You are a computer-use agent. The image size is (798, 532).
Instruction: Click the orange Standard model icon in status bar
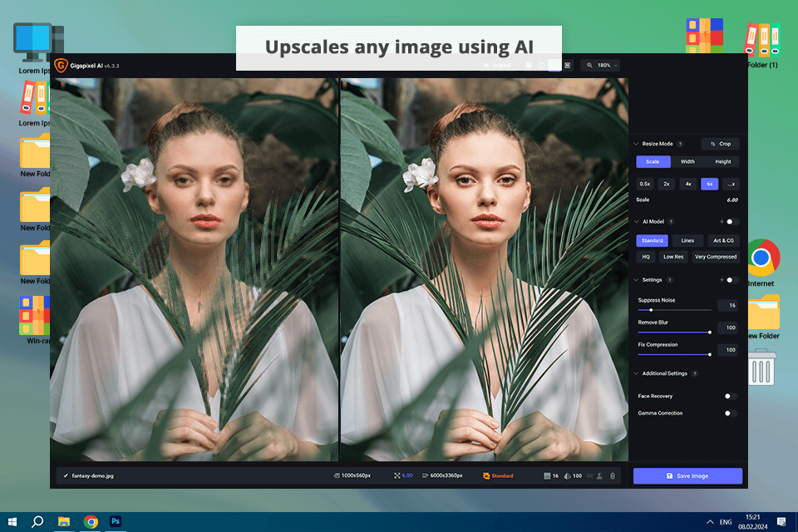tap(486, 476)
